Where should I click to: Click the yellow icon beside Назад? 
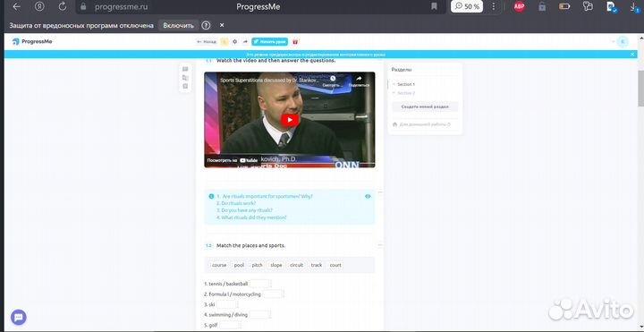[225, 41]
